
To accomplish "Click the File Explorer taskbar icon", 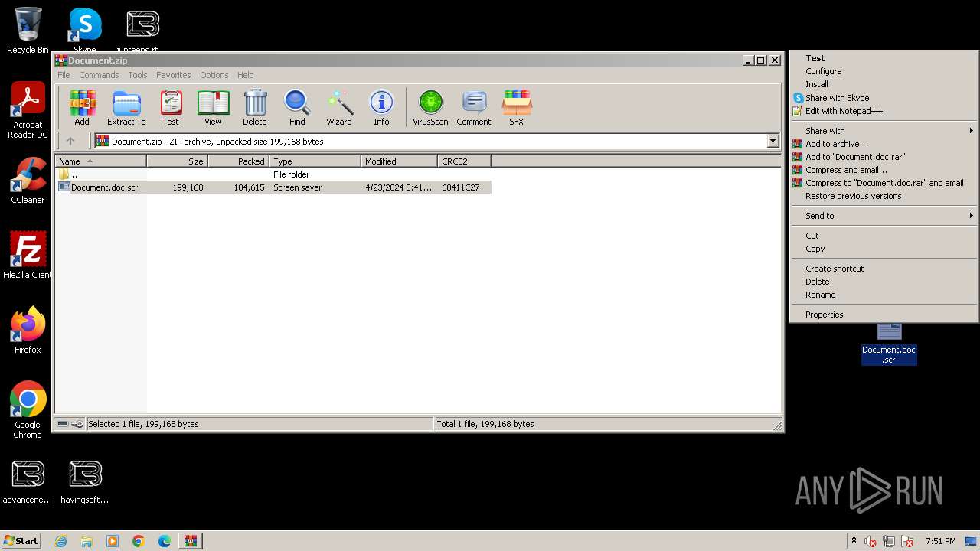I will click(87, 541).
